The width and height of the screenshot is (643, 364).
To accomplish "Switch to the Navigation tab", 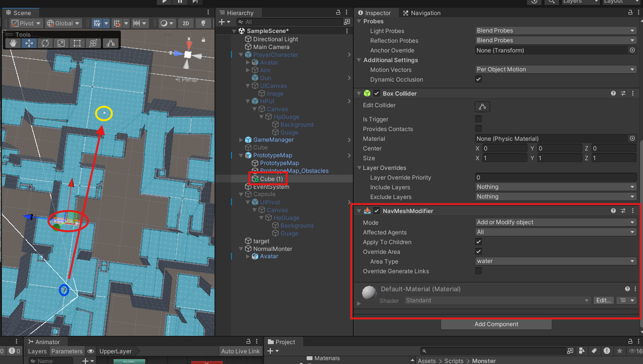I will pyautogui.click(x=422, y=13).
